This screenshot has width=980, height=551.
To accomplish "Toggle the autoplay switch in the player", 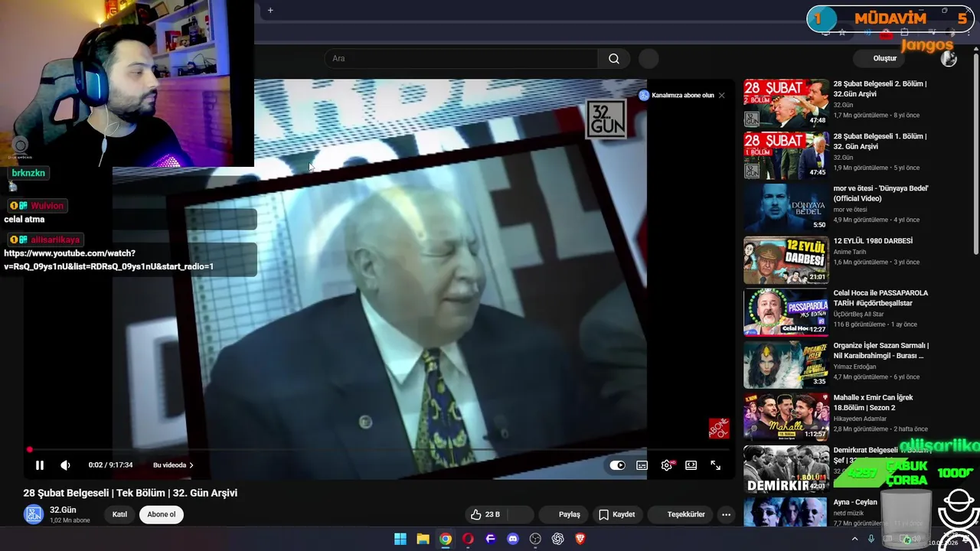I will coord(617,465).
